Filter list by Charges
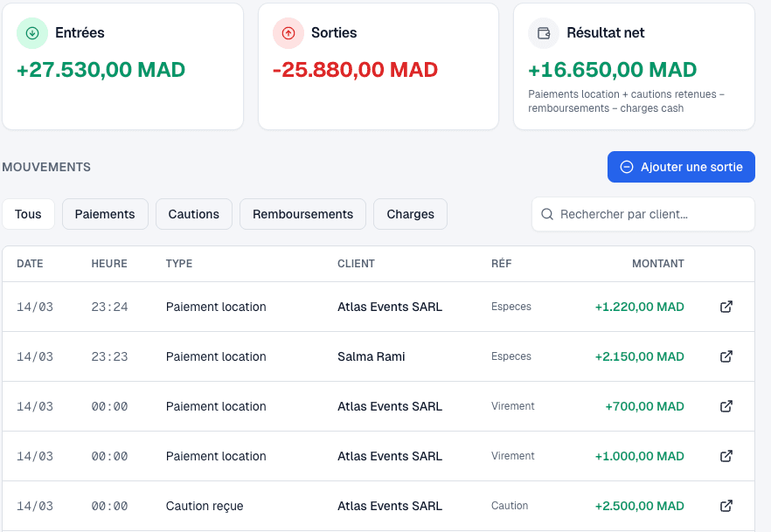Viewport: 771px width, 532px height. coord(410,214)
